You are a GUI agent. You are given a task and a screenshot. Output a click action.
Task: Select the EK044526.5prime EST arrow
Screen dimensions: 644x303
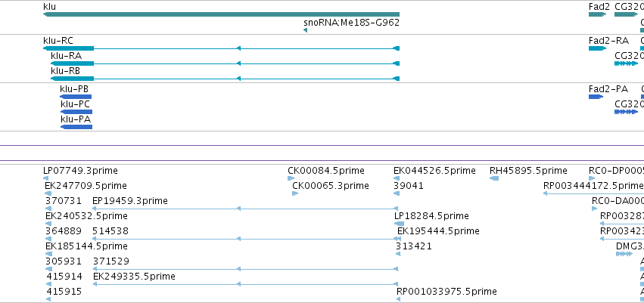[x=397, y=178]
